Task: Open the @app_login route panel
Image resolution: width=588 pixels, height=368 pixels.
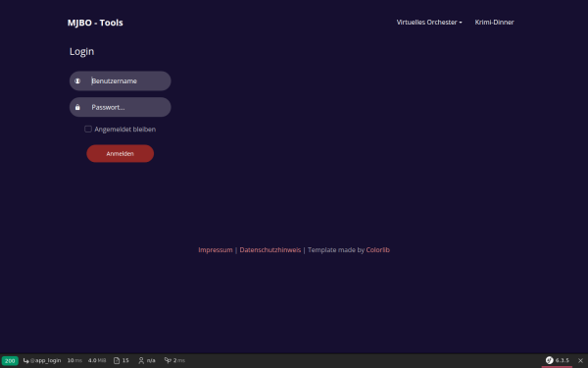Action: (42, 360)
